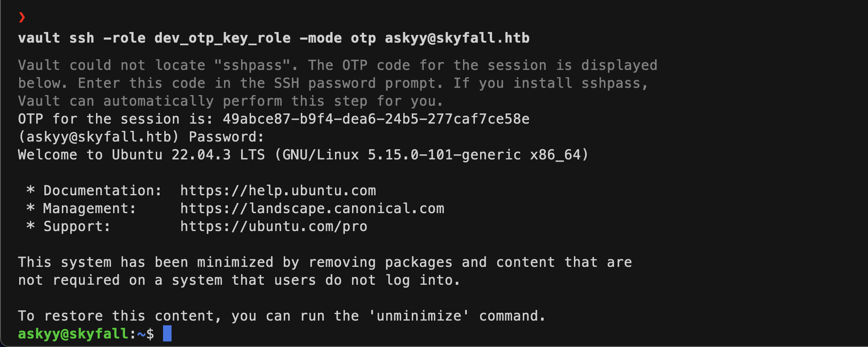Click the blue cursor block at the prompt

point(167,333)
